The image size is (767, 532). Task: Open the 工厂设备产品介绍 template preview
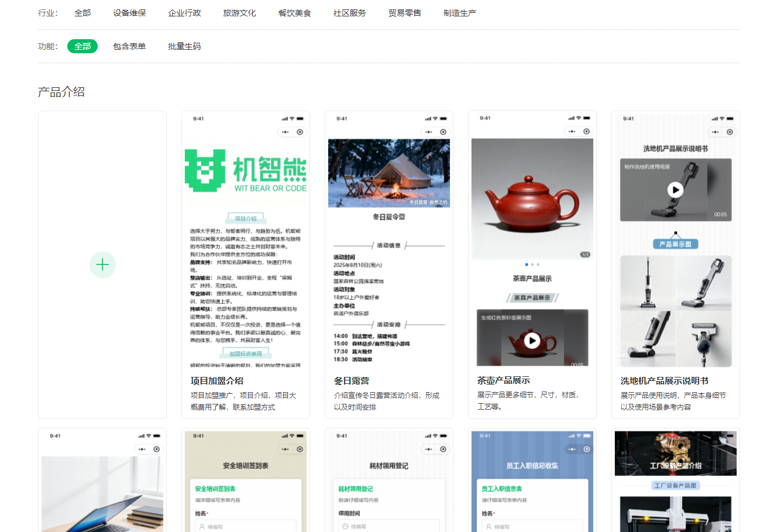676,480
